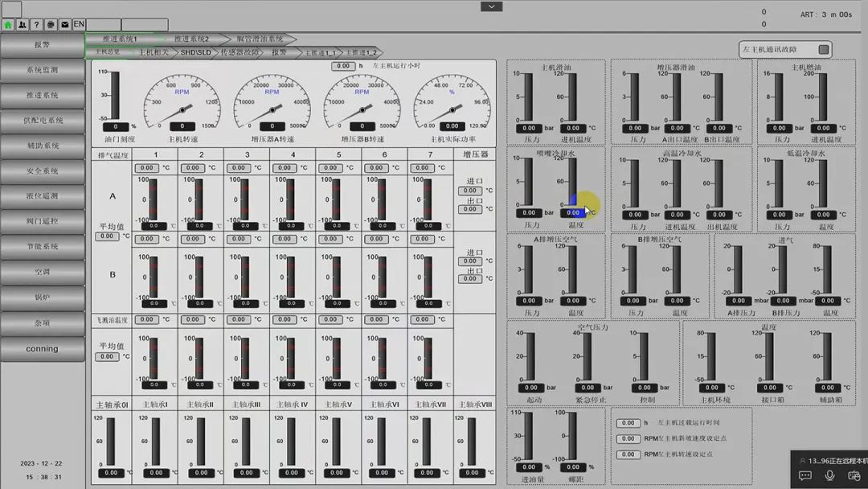The width and height of the screenshot is (868, 489).
Task: Open the 空调 sidebar button
Action: tap(43, 273)
